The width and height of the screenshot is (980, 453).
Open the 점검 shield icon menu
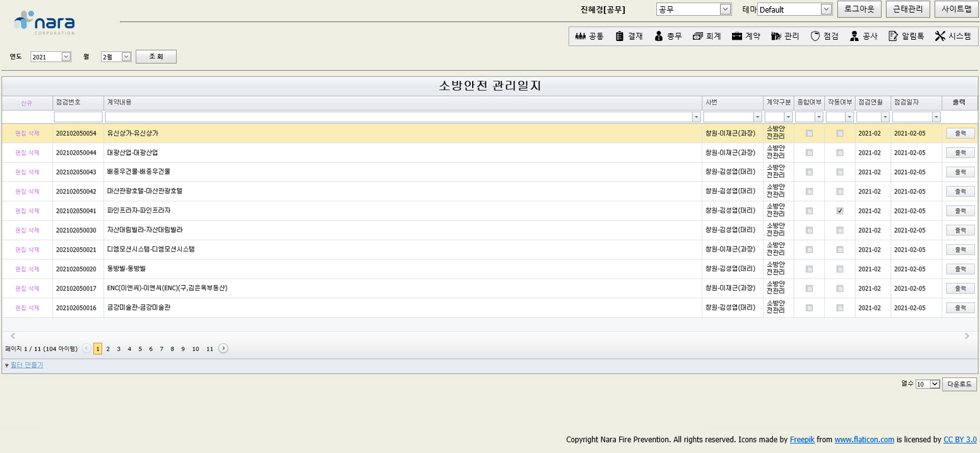pos(815,37)
